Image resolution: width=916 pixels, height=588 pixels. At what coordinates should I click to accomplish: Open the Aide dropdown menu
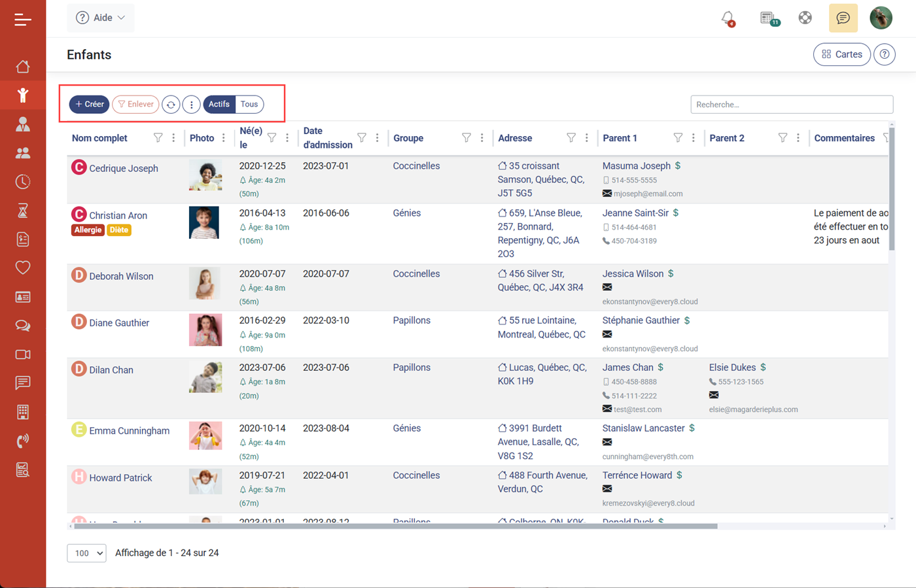point(100,18)
